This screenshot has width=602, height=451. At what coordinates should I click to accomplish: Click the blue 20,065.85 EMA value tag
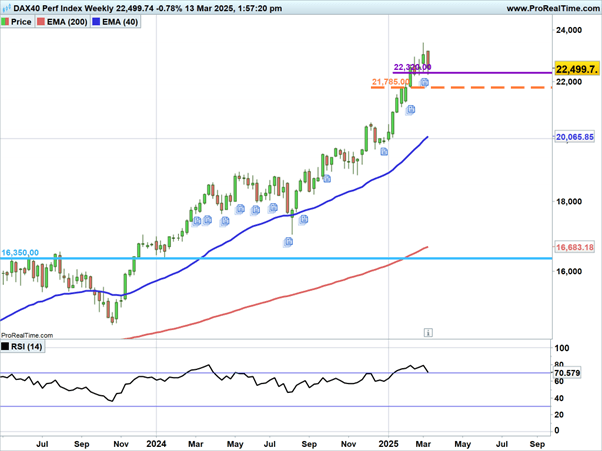[575, 137]
